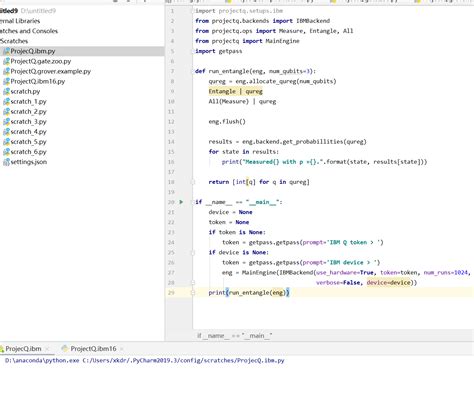Collapse the if __name__ block at line 20
Viewport: 474px width, 405px height.
[x=192, y=202]
